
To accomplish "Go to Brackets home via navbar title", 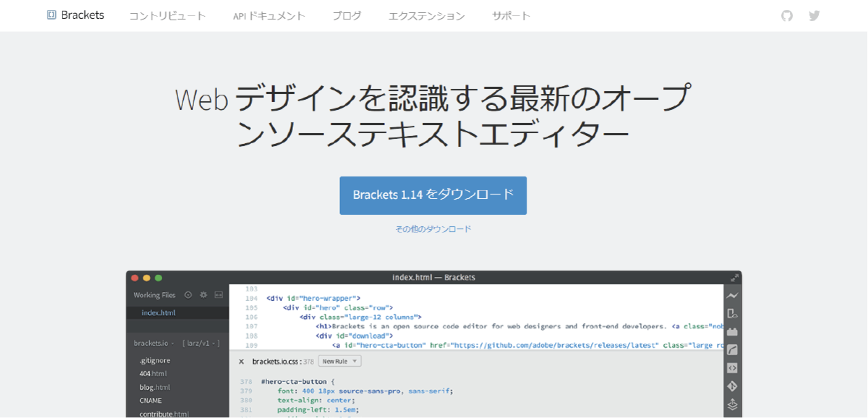I will (x=82, y=15).
